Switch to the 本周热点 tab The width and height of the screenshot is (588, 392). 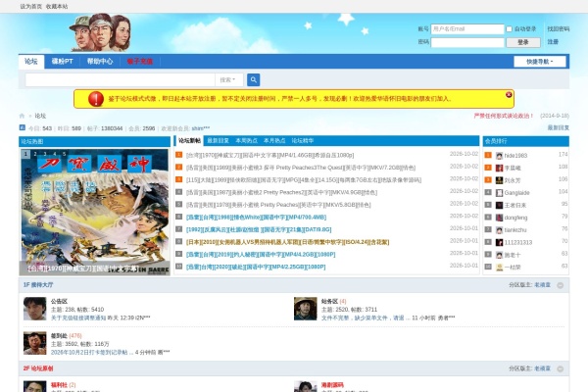(246, 141)
